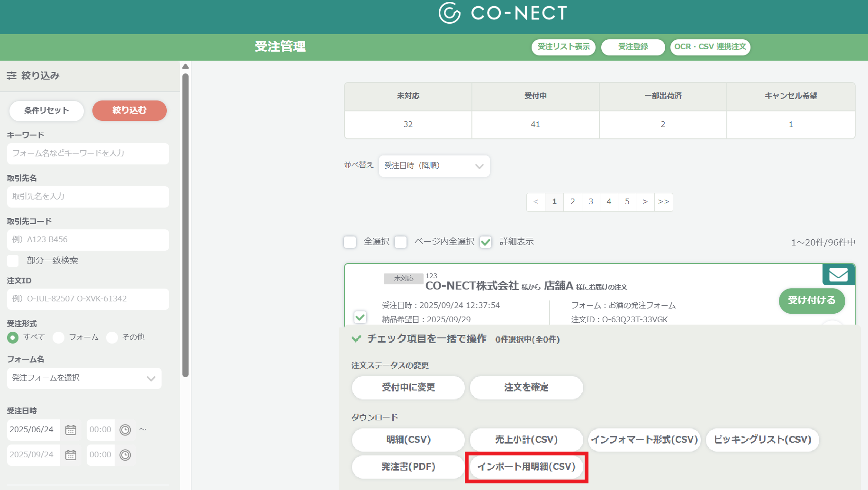Click the 未対応 count 32

tap(408, 125)
